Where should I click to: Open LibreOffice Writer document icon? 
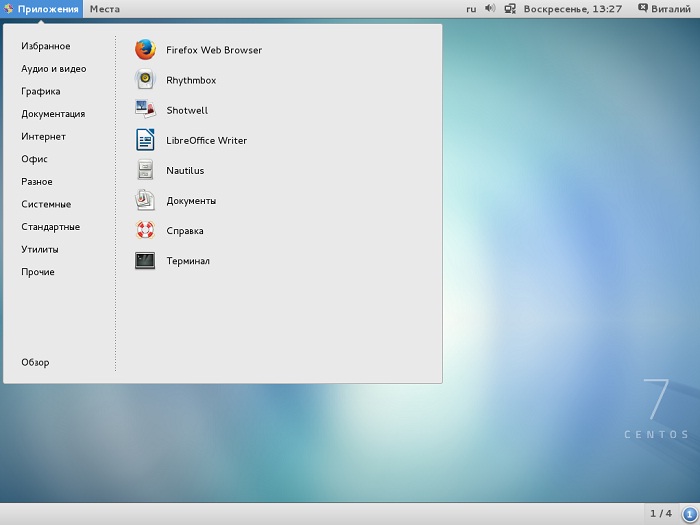[145, 140]
